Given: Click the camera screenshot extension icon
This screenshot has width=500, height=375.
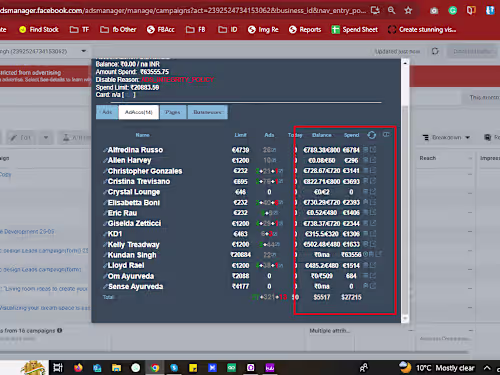Looking at the screenshot, I should click(434, 11).
